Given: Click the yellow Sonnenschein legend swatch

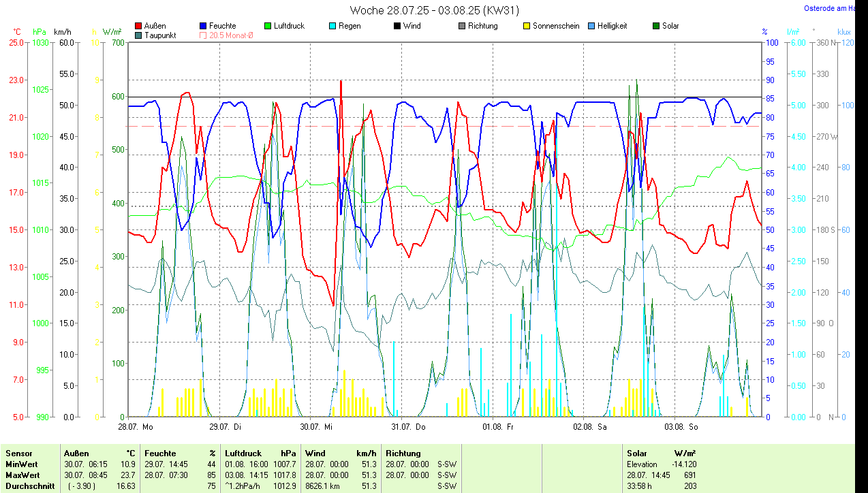Looking at the screenshot, I should (x=527, y=26).
